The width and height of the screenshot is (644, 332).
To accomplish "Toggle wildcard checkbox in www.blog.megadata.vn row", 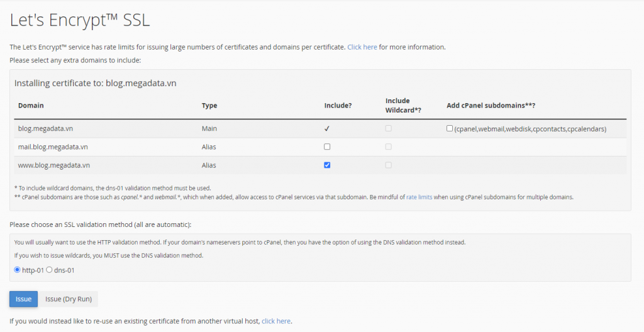I will pyautogui.click(x=388, y=165).
